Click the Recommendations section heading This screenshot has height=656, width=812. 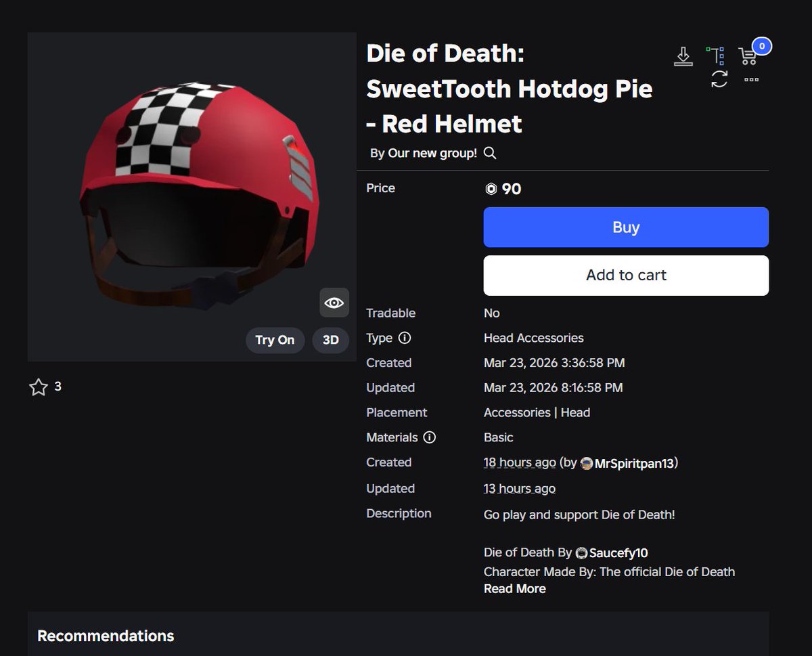[x=106, y=636]
